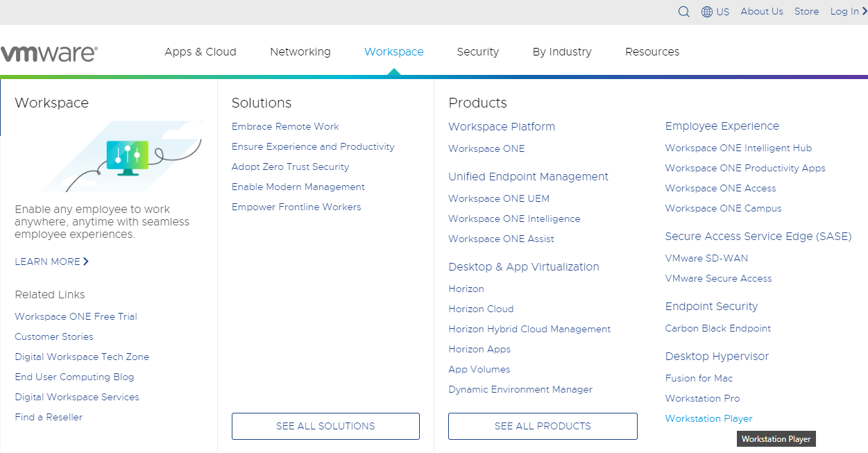Screen dimensions: 868x453
Task: Open VMware Secure Access product
Action: (x=718, y=278)
